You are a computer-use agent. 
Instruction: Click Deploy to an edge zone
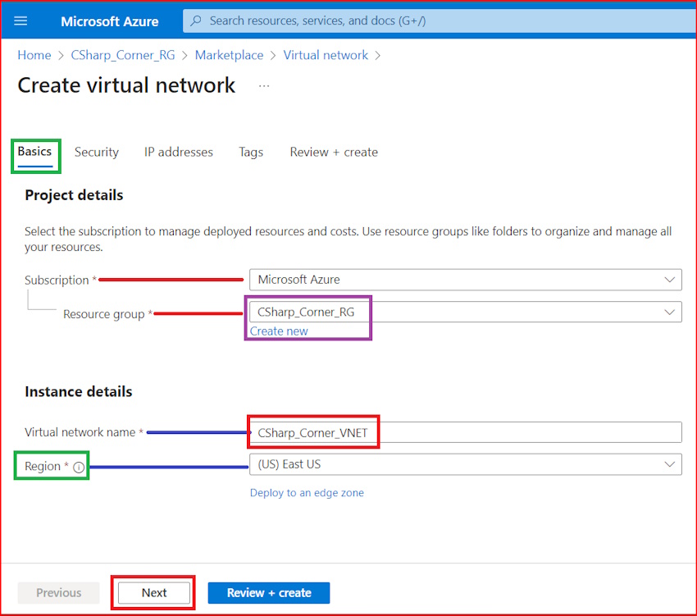(x=307, y=492)
